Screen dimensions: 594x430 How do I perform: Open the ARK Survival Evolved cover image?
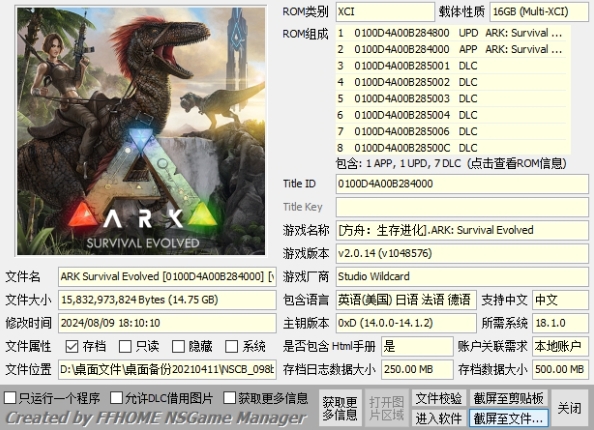(141, 131)
